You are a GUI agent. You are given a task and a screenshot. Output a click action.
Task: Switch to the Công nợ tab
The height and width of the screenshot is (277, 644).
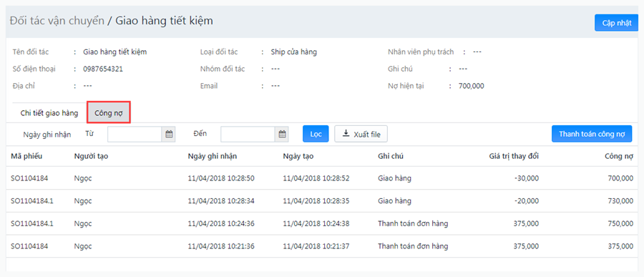[109, 113]
